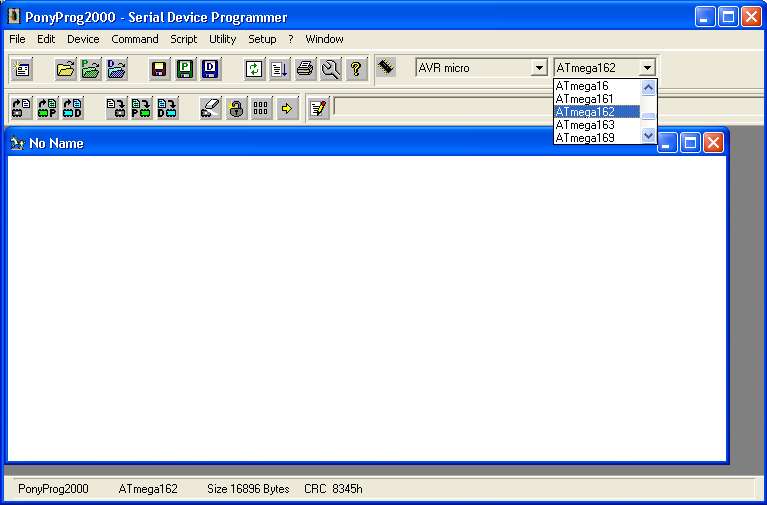The image size is (767, 505).
Task: Open the Setup menu
Action: [x=262, y=39]
